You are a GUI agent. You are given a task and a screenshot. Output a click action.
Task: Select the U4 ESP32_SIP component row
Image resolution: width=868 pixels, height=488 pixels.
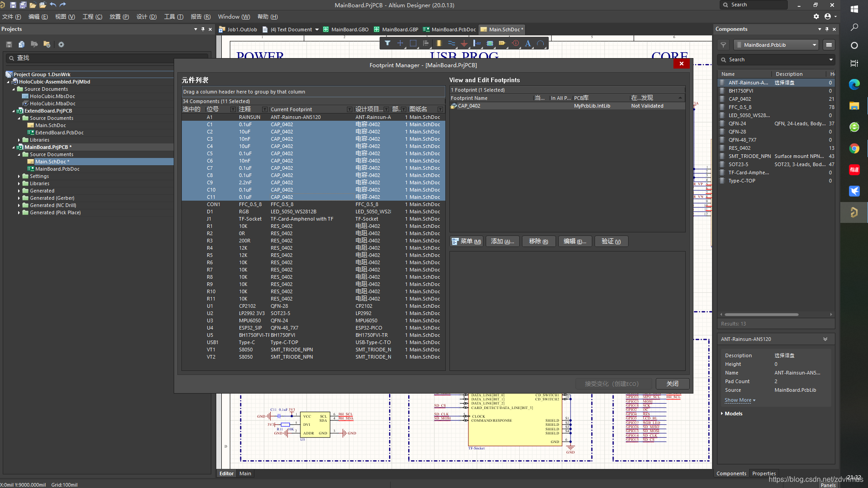313,328
